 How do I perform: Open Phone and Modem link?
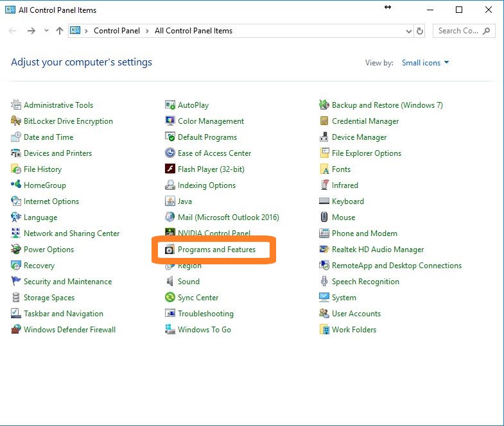pyautogui.click(x=365, y=234)
